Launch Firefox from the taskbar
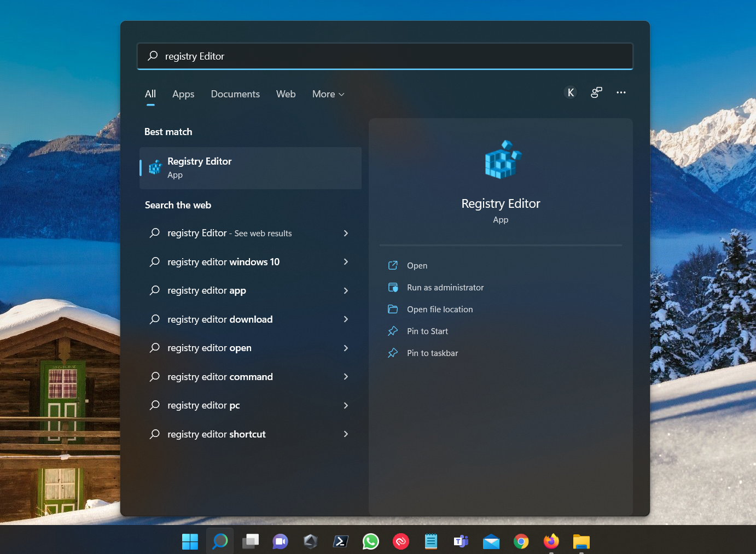Screen dimensions: 756x554 (551, 541)
